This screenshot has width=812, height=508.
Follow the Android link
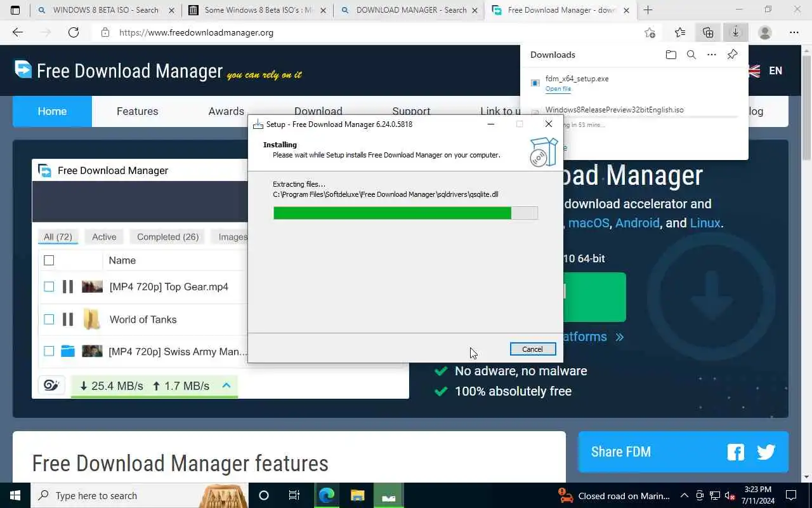coord(638,223)
